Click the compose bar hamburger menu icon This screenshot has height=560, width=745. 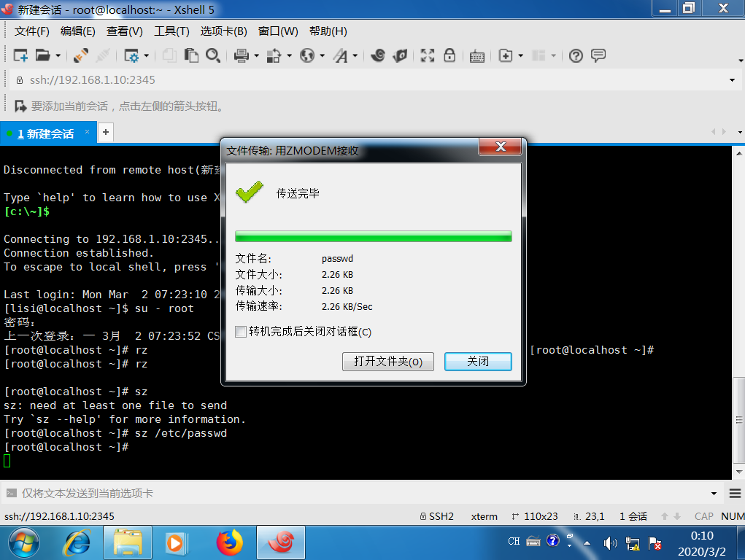click(736, 494)
